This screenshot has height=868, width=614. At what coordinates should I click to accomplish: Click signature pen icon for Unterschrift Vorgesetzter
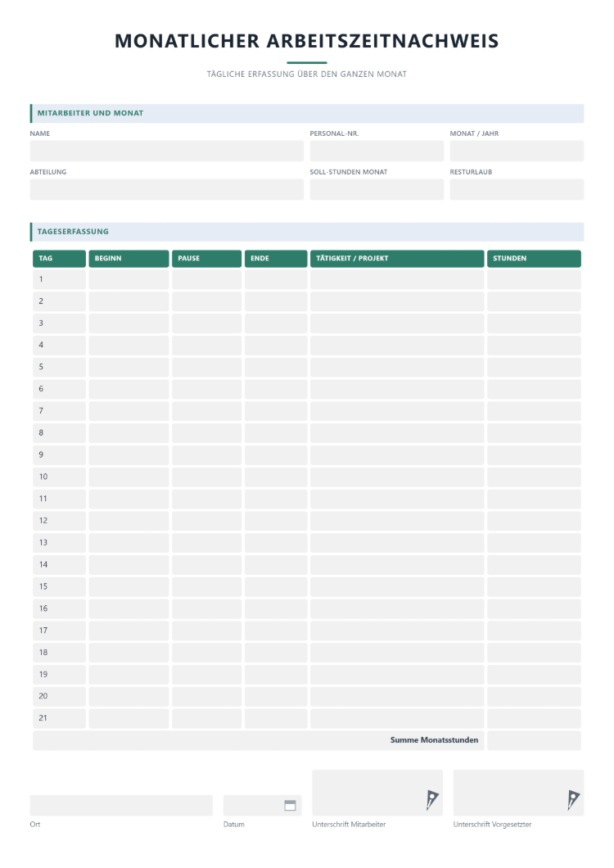pyautogui.click(x=573, y=800)
